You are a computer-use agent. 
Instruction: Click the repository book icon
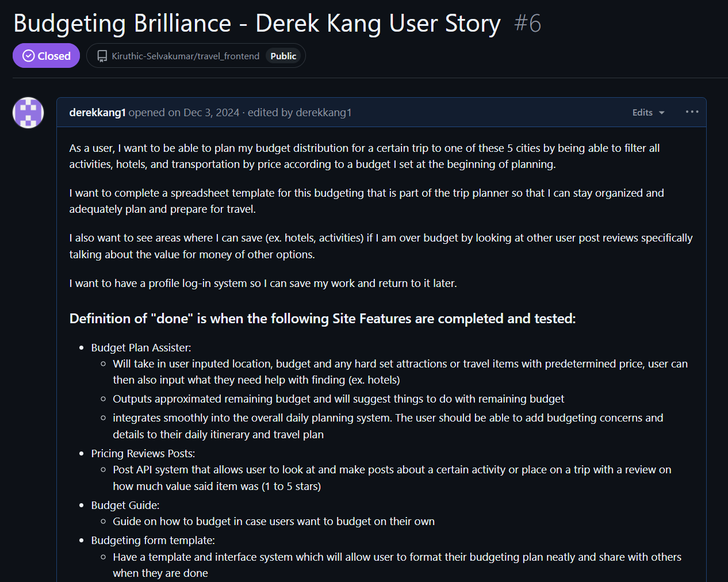[x=102, y=56]
